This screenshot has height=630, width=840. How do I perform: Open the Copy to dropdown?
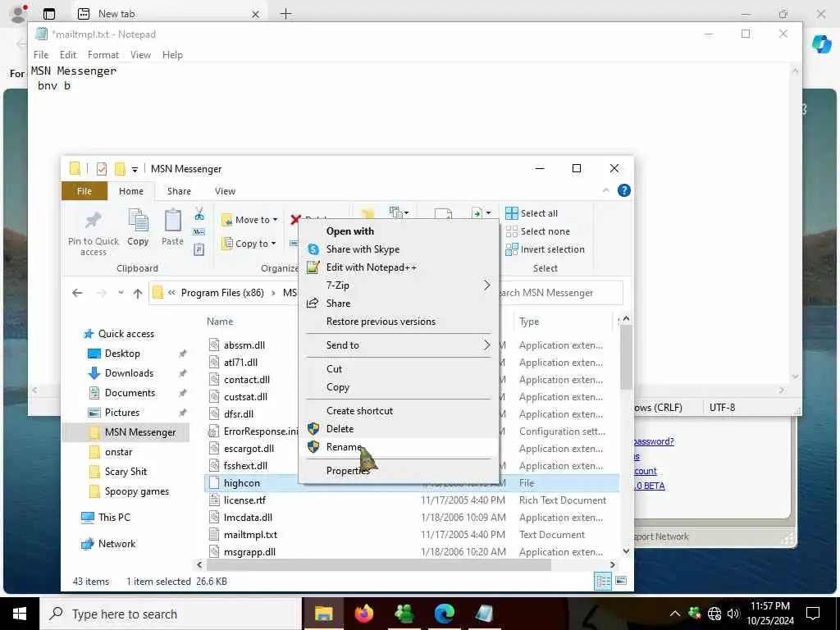pyautogui.click(x=249, y=243)
